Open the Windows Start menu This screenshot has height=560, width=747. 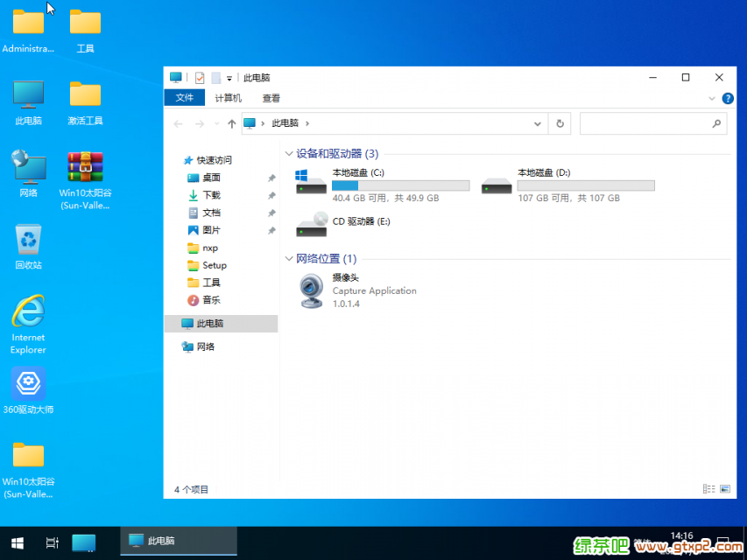(18, 542)
